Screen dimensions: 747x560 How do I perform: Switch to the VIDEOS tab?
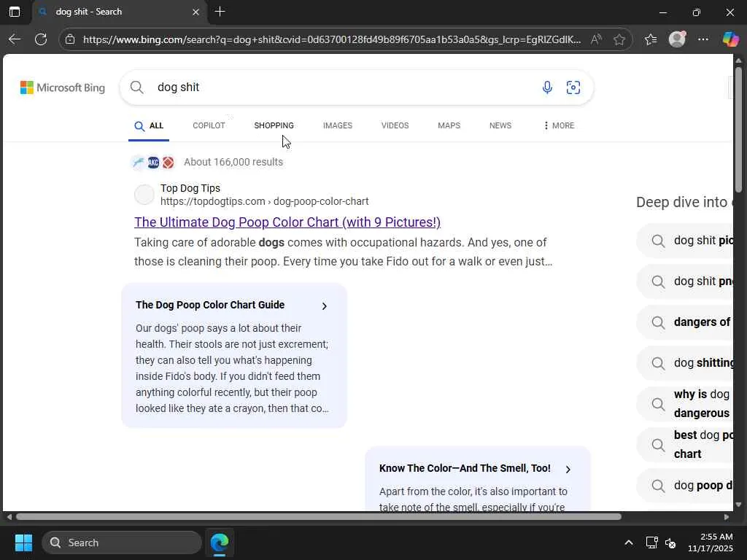(395, 125)
